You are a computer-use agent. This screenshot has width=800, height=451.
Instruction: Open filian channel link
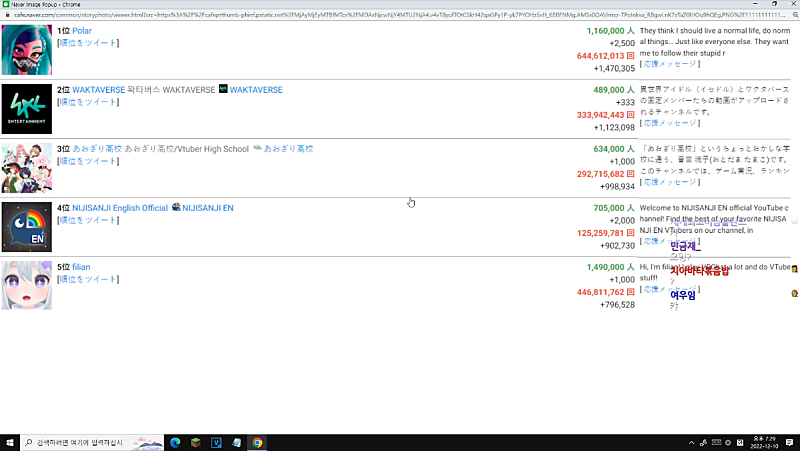click(81, 267)
